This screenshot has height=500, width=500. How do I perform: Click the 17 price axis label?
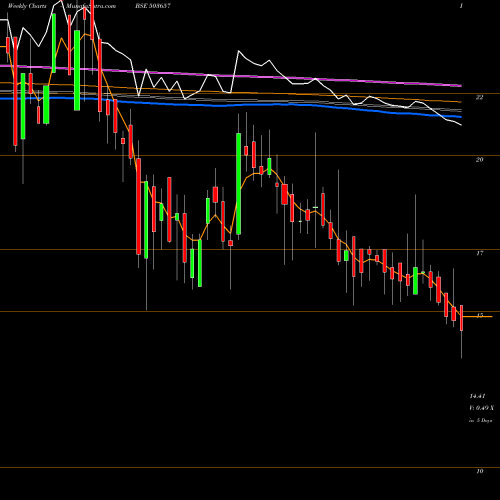click(x=479, y=253)
